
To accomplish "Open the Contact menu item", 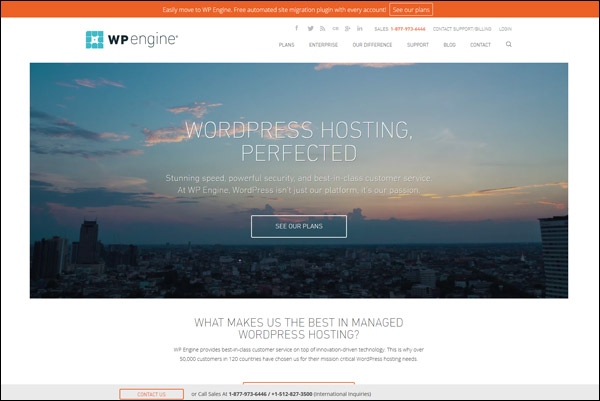I will point(480,45).
